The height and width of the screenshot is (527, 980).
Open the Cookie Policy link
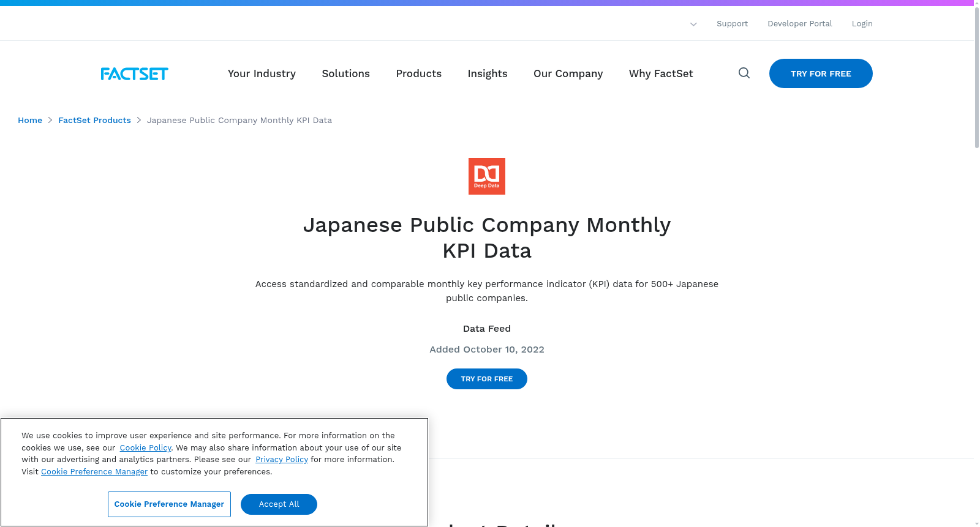point(145,447)
